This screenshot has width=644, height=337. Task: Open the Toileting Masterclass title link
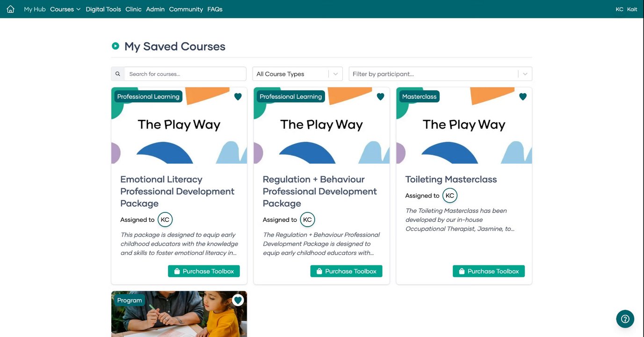[x=451, y=179]
